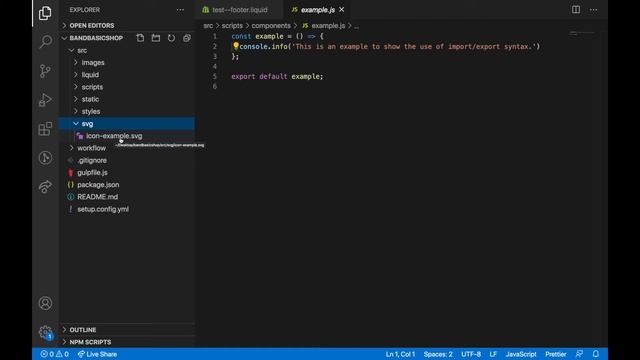This screenshot has width=640, height=360.
Task: Open notifications bell in status bar
Action: point(596,354)
